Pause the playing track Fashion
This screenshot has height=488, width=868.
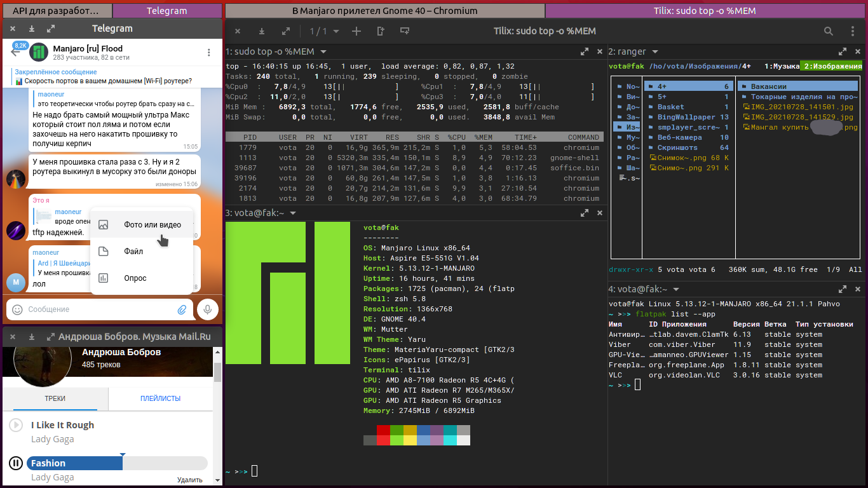point(16,463)
